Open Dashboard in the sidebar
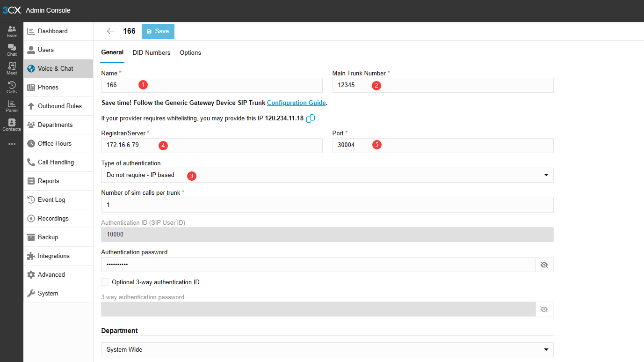This screenshot has height=362, width=644. [x=58, y=31]
